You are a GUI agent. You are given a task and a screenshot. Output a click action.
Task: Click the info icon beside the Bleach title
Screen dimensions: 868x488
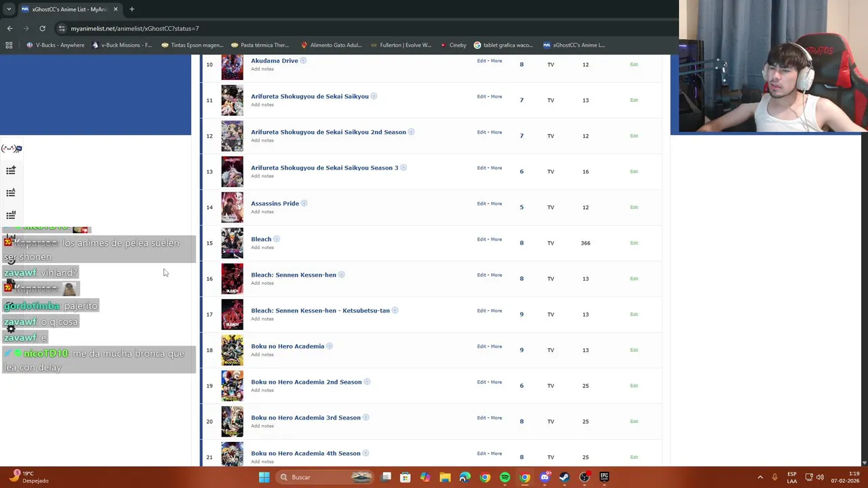pyautogui.click(x=276, y=239)
